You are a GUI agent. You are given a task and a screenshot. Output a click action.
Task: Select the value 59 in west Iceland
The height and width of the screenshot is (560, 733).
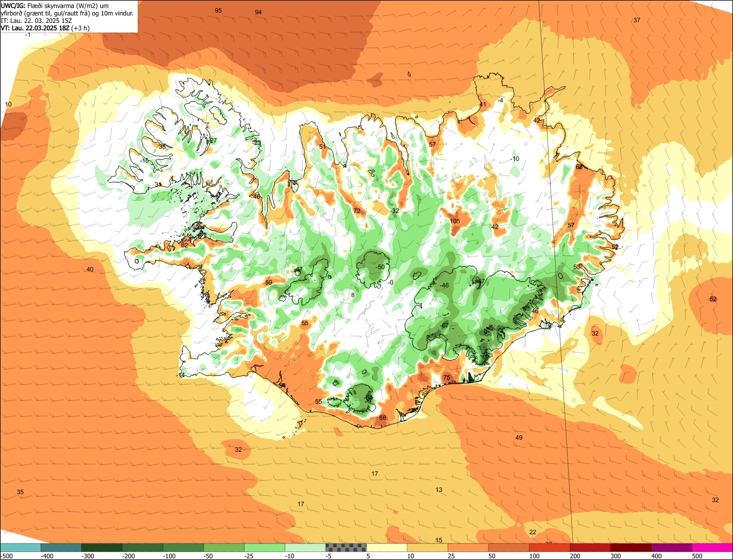pos(269,282)
